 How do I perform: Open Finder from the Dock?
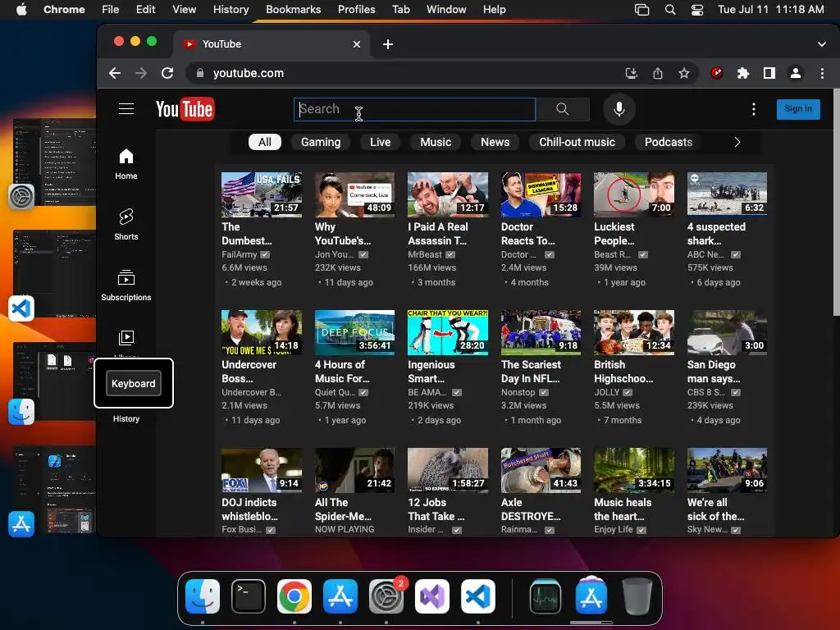point(203,596)
